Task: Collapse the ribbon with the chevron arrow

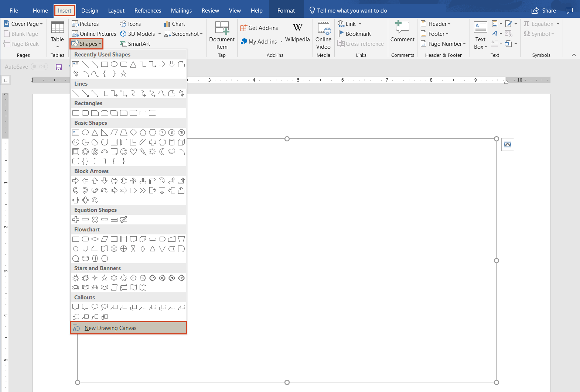Action: coord(574,55)
